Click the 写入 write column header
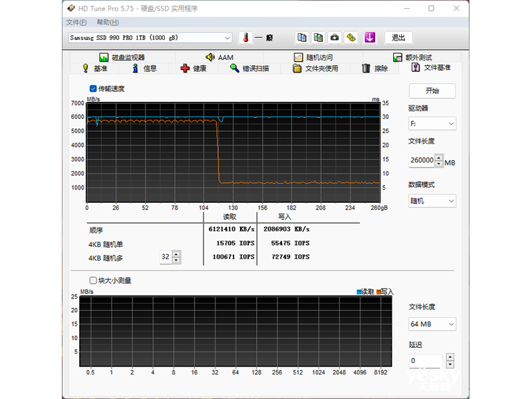This screenshot has height=399, width=532. coord(285,217)
